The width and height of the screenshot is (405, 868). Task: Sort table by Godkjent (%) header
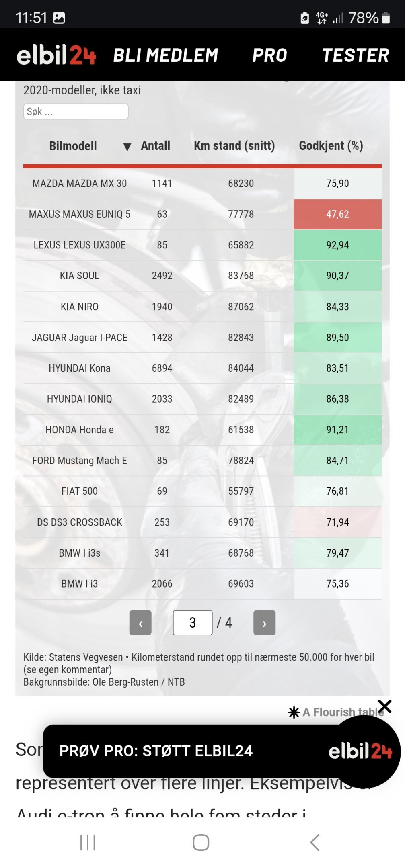coord(331,146)
